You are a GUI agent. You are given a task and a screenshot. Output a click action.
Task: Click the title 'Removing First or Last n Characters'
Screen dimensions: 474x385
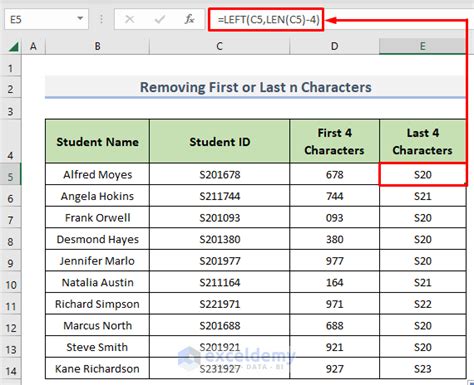pyautogui.click(x=256, y=87)
